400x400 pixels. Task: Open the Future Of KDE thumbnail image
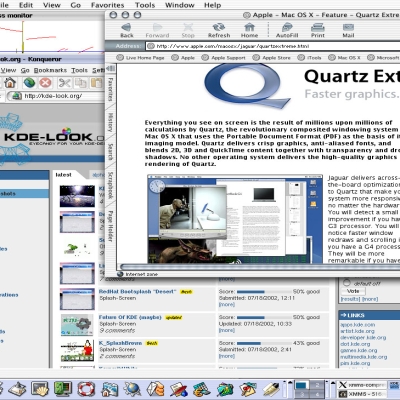tap(77, 325)
